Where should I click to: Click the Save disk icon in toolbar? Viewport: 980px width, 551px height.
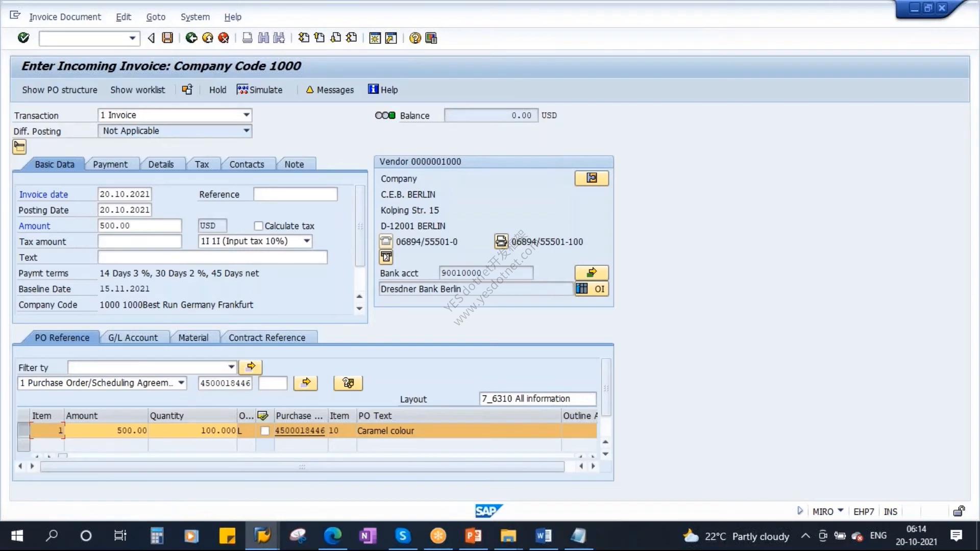pyautogui.click(x=167, y=38)
